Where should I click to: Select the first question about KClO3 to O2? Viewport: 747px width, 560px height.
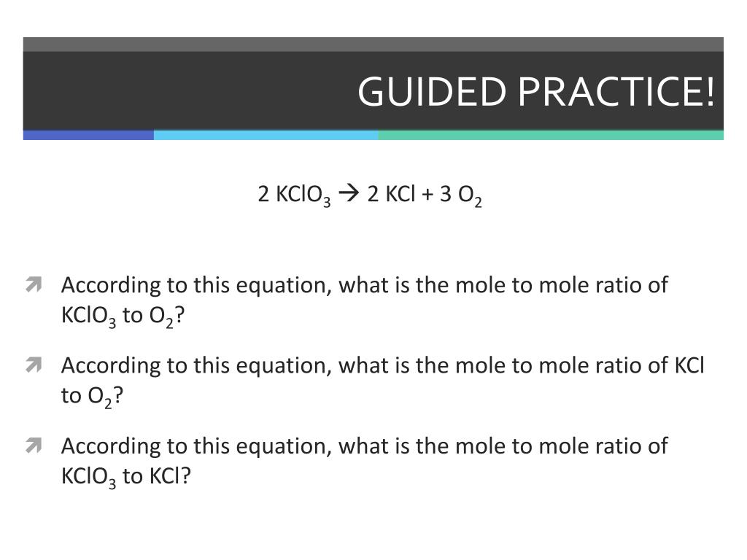365,301
